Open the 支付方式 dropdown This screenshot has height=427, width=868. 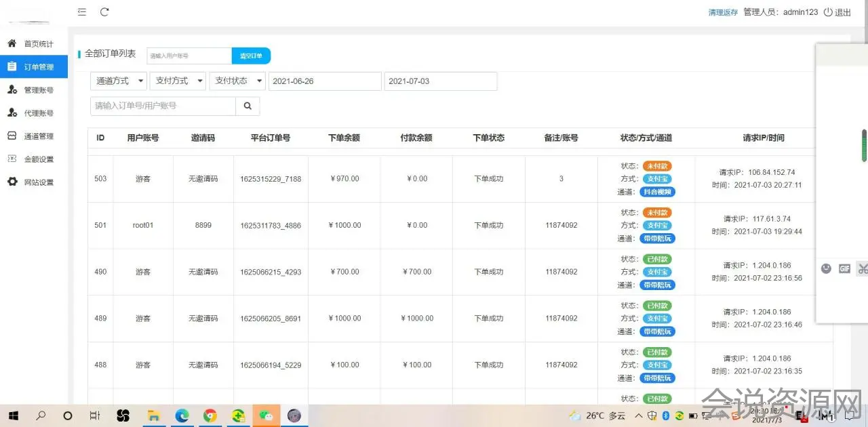178,81
